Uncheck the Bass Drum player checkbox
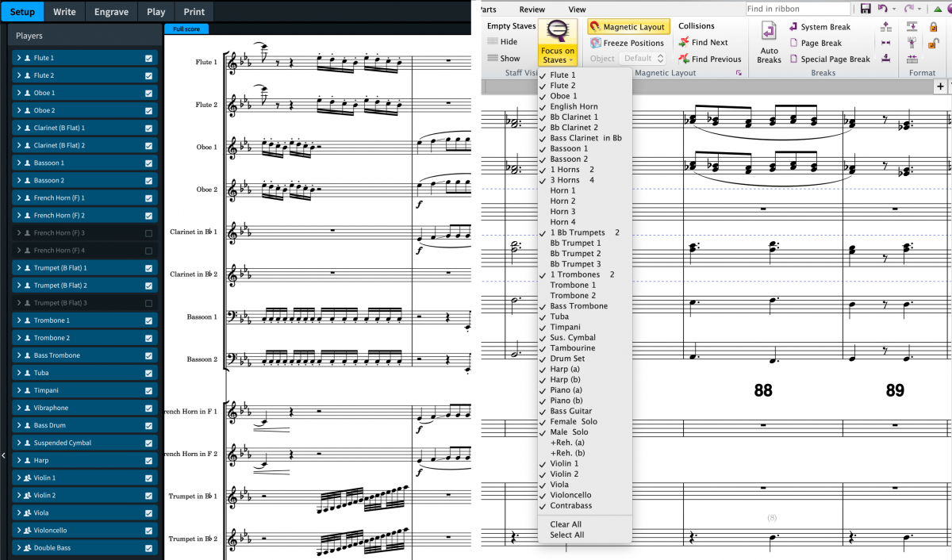The image size is (952, 560). click(148, 425)
